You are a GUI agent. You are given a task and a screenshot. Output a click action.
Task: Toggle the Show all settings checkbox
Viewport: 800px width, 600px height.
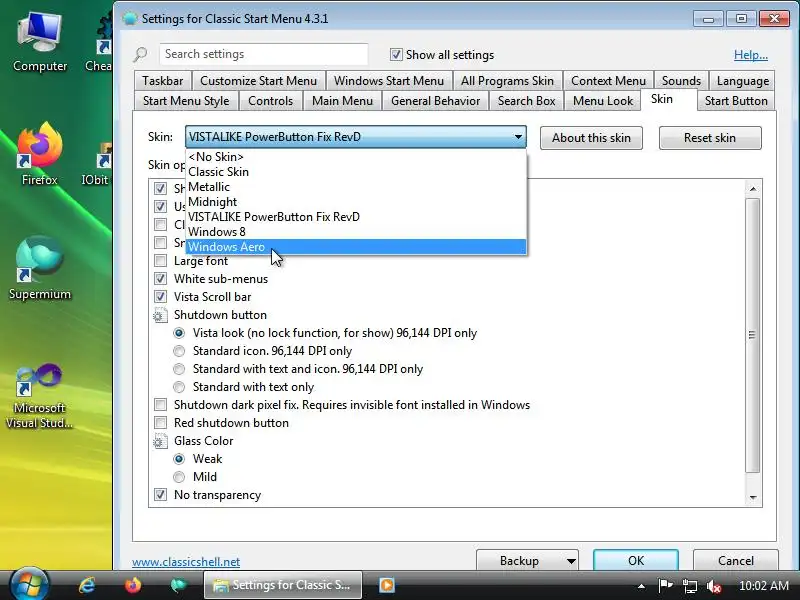(396, 55)
